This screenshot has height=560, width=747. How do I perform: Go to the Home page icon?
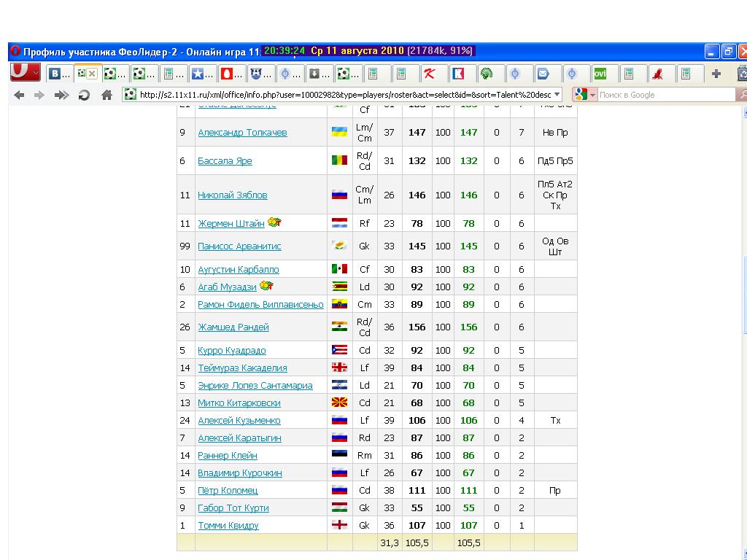click(107, 95)
